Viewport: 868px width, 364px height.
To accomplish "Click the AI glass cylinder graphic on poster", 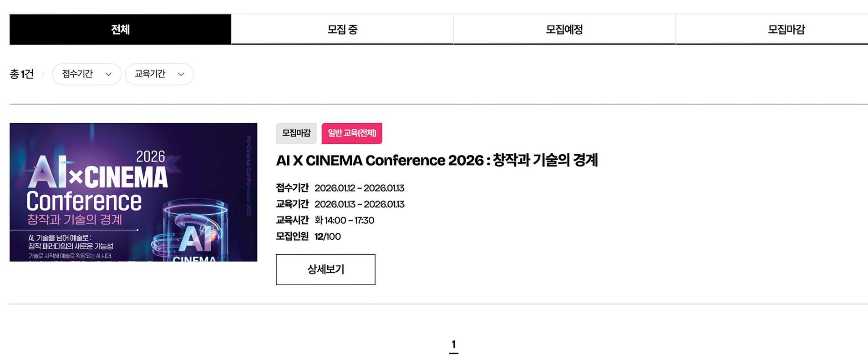I will [x=196, y=232].
